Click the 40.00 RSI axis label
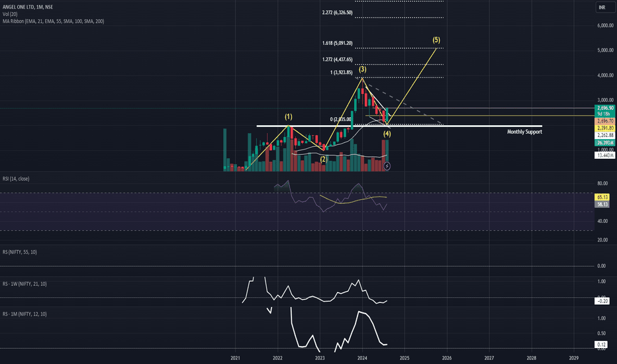 pyautogui.click(x=602, y=221)
